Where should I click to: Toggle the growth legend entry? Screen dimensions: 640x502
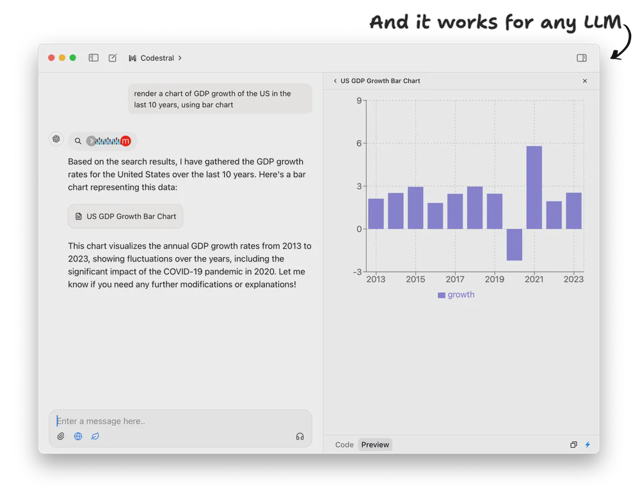tap(456, 295)
